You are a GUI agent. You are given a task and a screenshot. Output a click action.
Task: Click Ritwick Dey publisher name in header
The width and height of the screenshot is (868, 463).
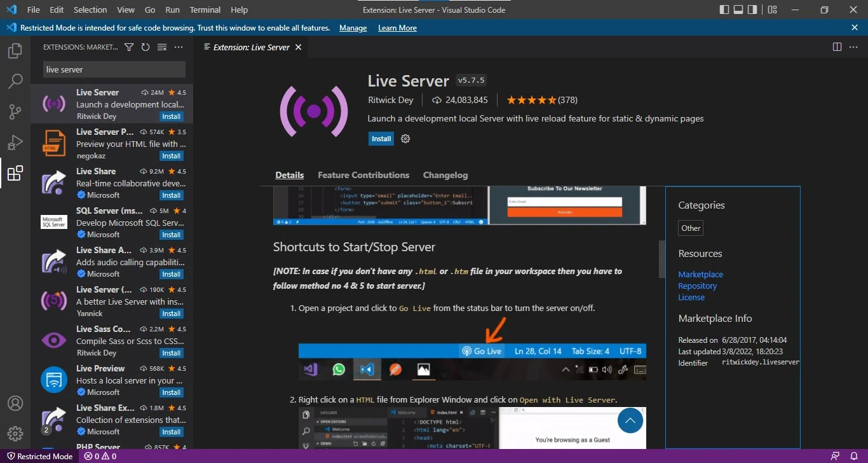tap(391, 100)
